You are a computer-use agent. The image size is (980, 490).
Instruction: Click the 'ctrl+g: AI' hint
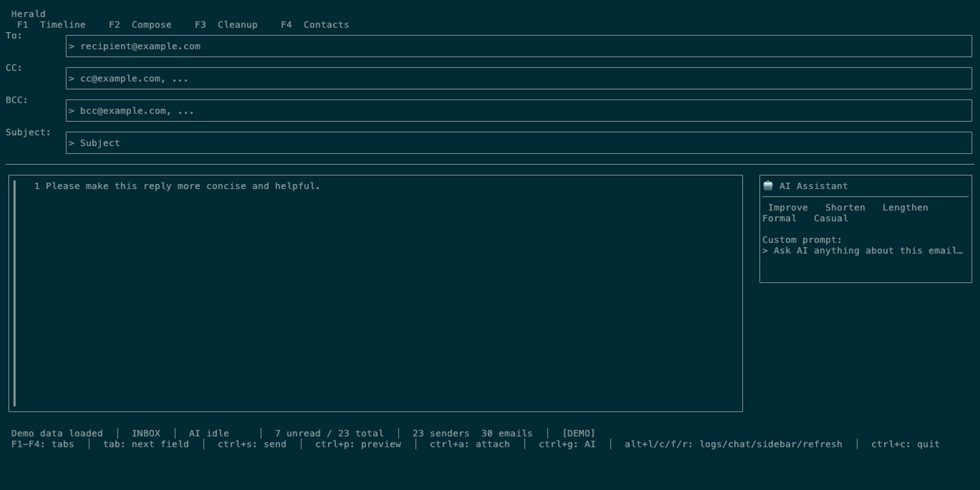coord(567,444)
